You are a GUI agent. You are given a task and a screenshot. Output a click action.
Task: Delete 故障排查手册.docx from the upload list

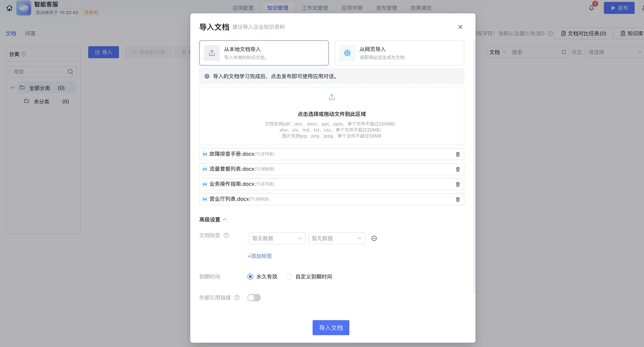[x=457, y=154]
